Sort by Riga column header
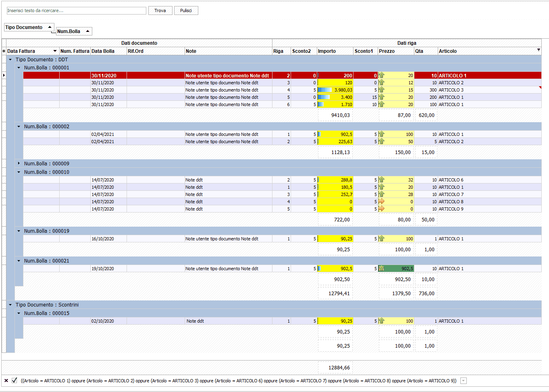Image resolution: width=549 pixels, height=392 pixels. click(281, 51)
